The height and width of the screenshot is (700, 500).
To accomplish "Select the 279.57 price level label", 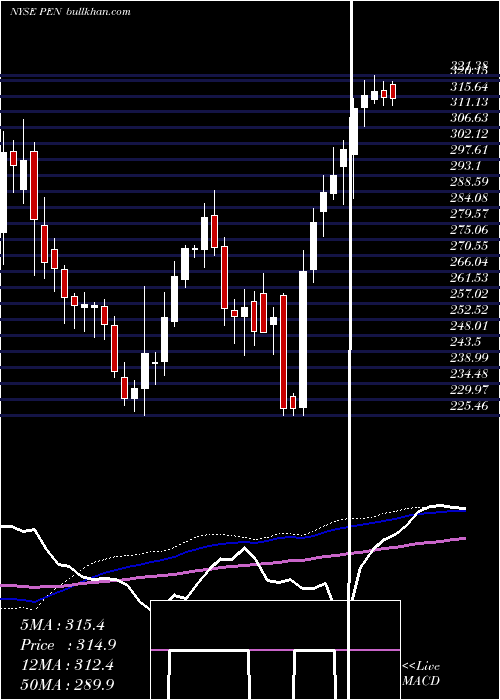I will click(469, 214).
